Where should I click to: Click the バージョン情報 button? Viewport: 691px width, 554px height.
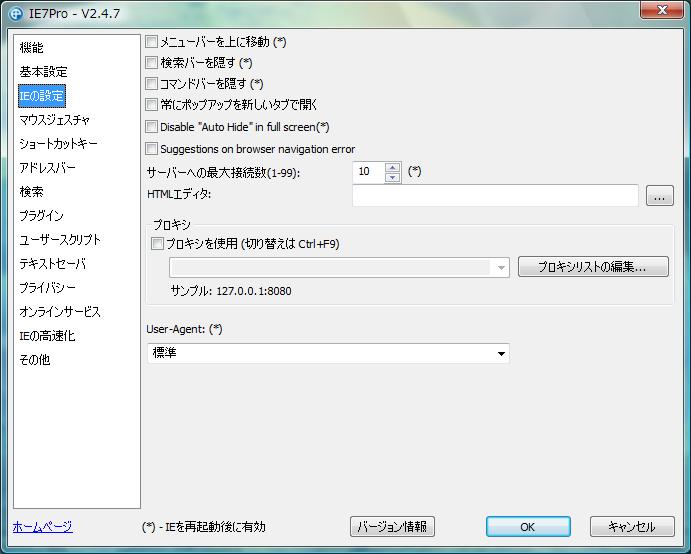pyautogui.click(x=392, y=527)
